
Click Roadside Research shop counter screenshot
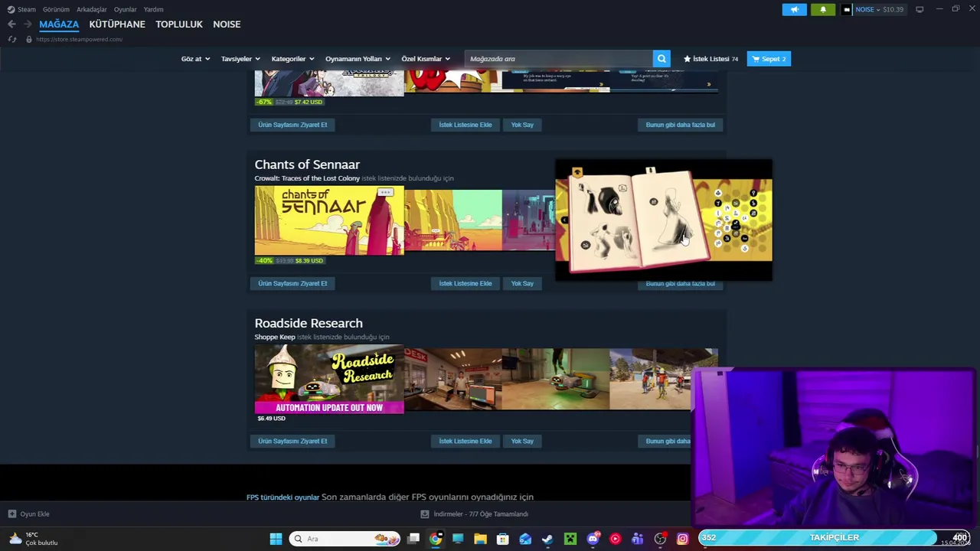[x=452, y=380]
